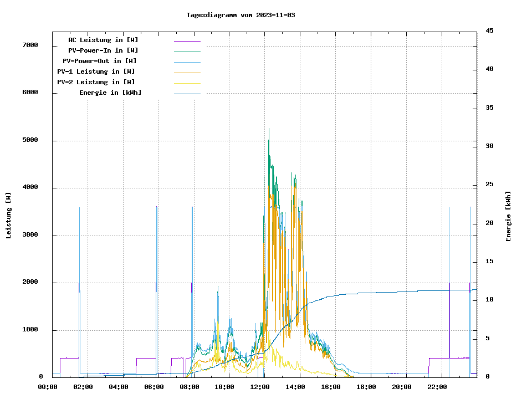The image size is (532, 399).
Task: Click the PV-2 Leistung legend label
Action: coord(96,82)
